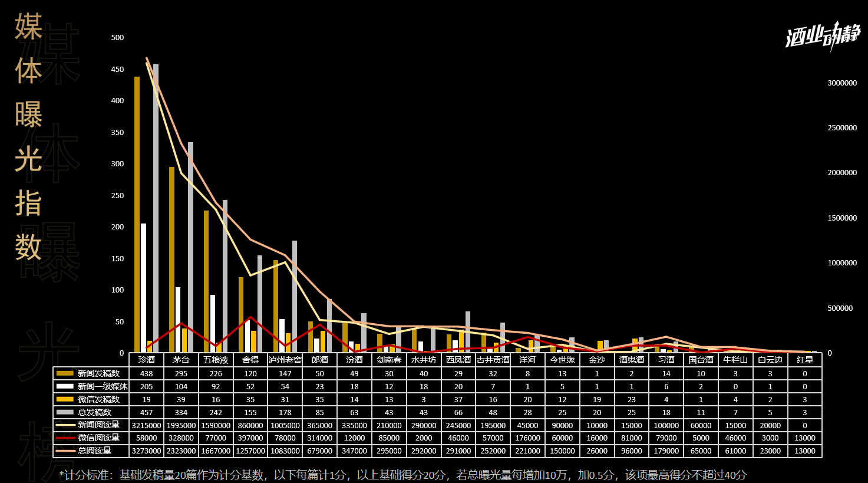The height and width of the screenshot is (483, 868).
Task: Click the 1500000 label on right axis
Action: coord(842,218)
